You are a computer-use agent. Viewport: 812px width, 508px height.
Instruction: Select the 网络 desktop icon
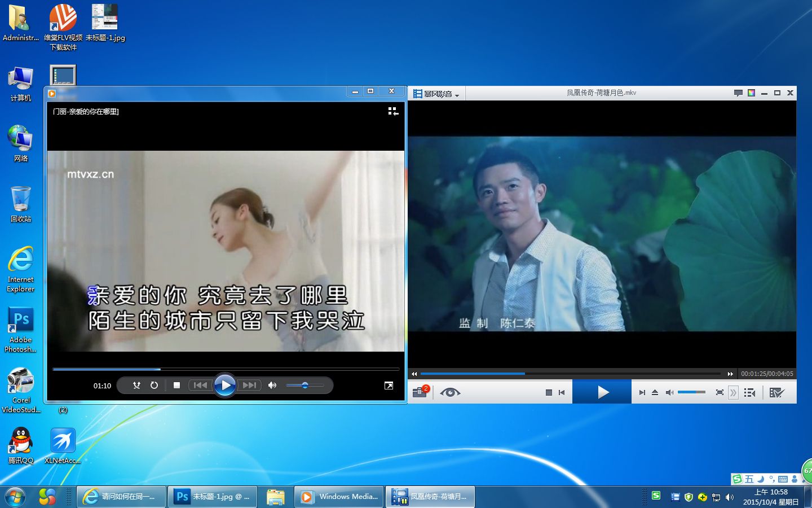tap(21, 143)
